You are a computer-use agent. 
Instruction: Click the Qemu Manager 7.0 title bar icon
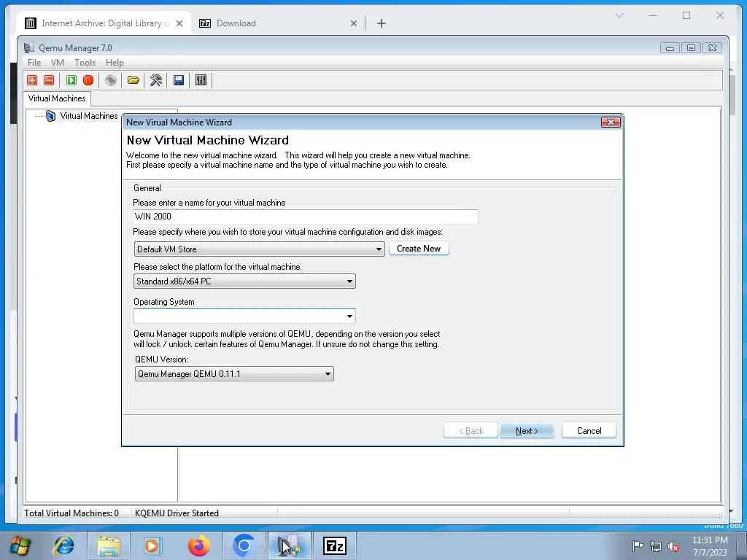(x=29, y=47)
